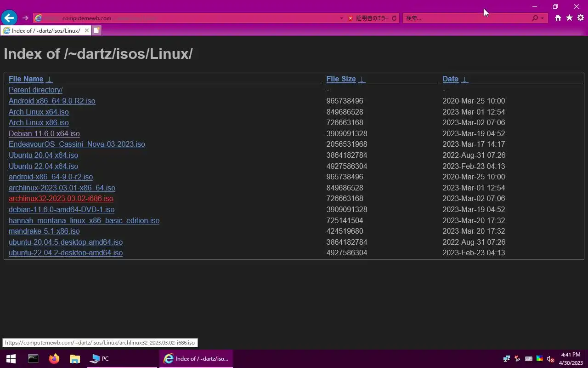Close the 'Index of /~dartz/isos/Linux/' tab

86,31
